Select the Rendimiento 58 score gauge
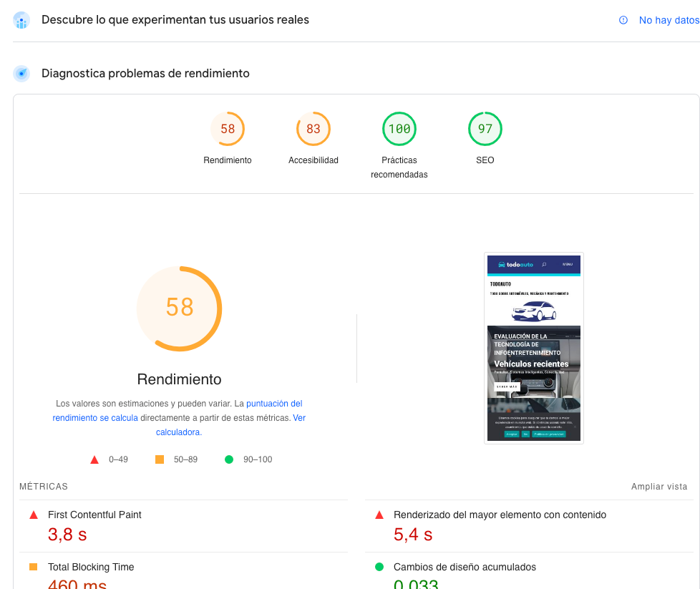This screenshot has width=700, height=589. click(x=228, y=129)
